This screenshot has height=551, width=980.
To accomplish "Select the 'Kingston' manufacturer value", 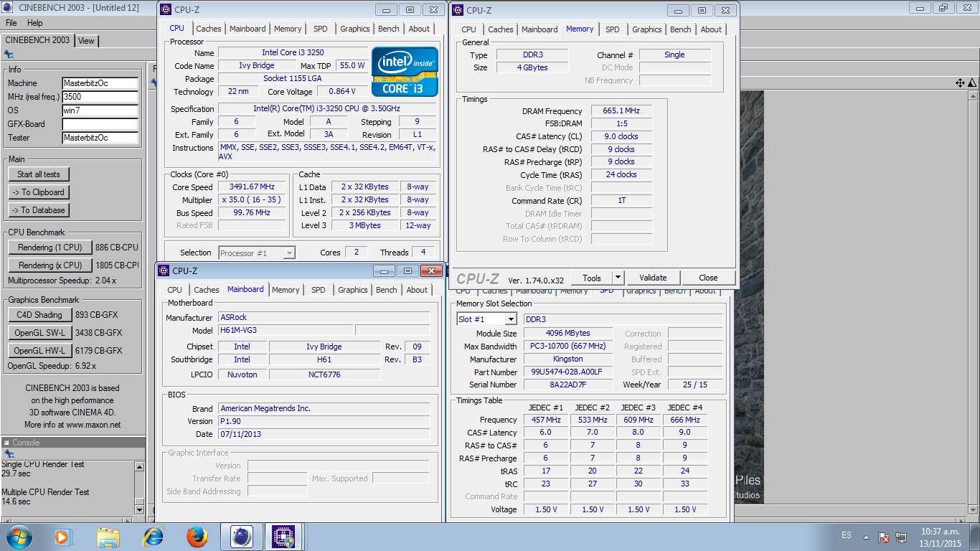I will (x=568, y=359).
